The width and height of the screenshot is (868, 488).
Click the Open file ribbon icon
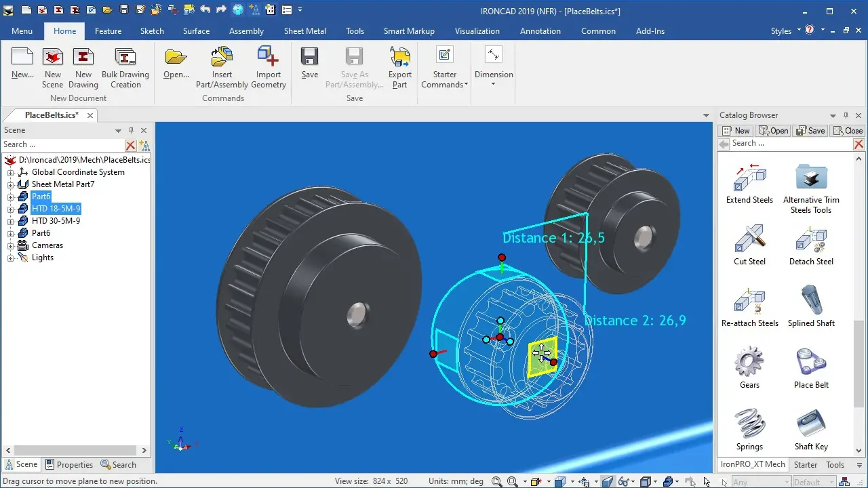tap(176, 64)
